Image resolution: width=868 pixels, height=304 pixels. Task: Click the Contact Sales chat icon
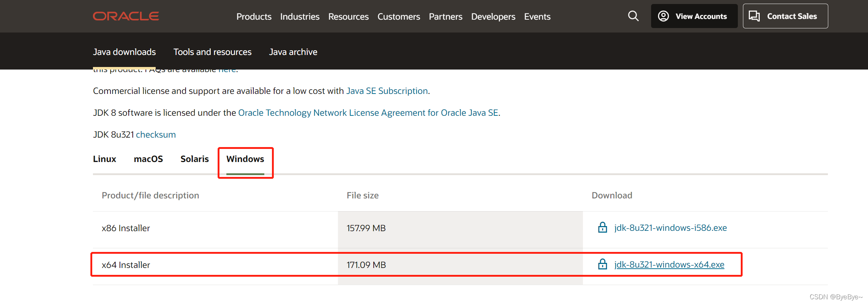754,16
